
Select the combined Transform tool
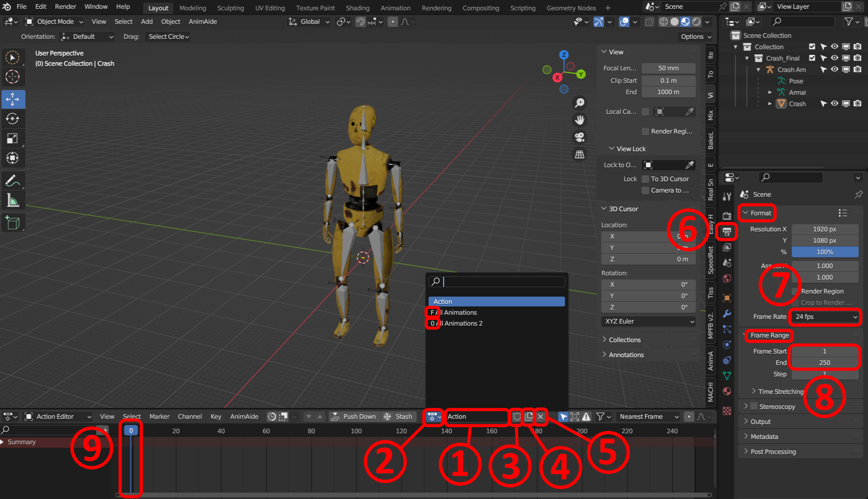(x=12, y=158)
